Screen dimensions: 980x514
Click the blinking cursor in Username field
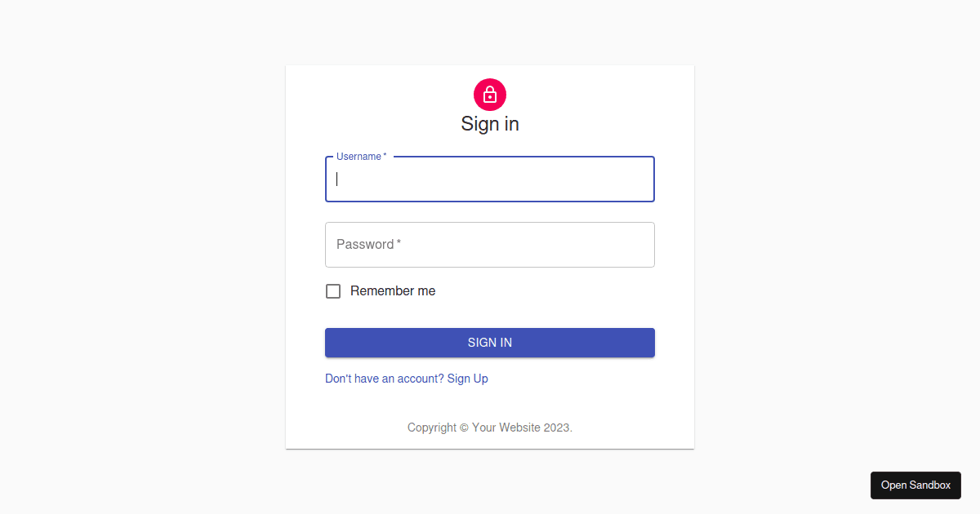[337, 179]
